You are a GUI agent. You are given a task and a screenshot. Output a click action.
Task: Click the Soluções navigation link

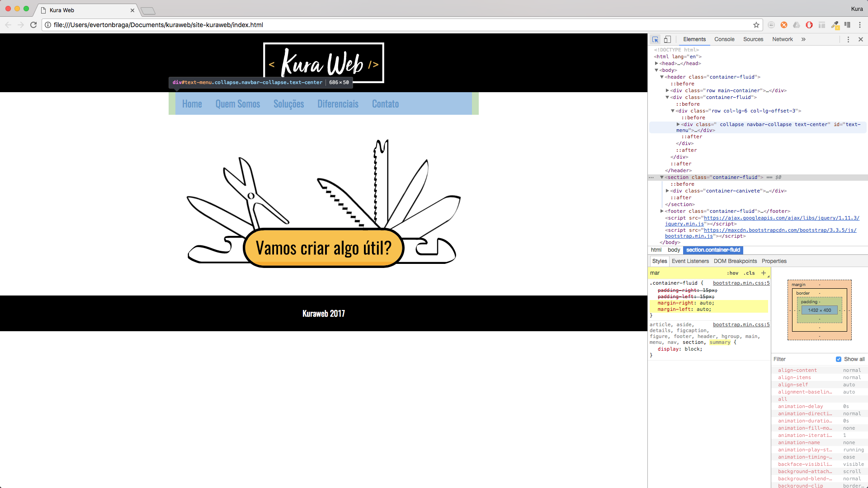[x=289, y=104]
